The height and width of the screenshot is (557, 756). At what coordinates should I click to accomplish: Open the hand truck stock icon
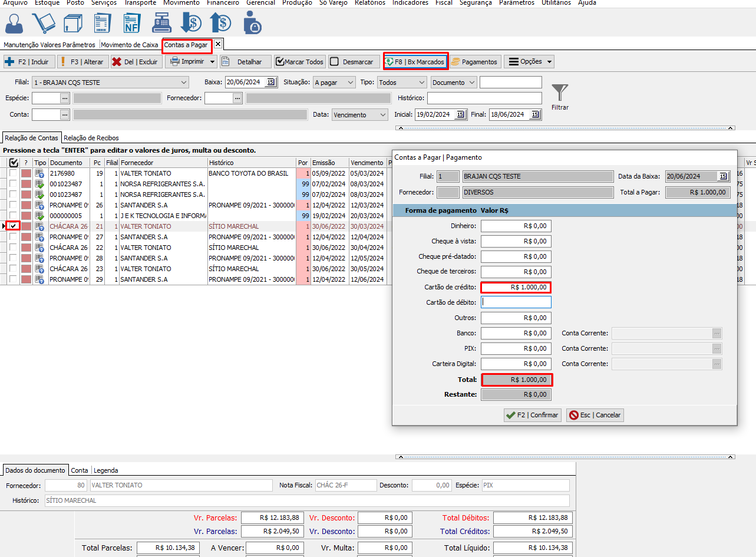click(43, 23)
